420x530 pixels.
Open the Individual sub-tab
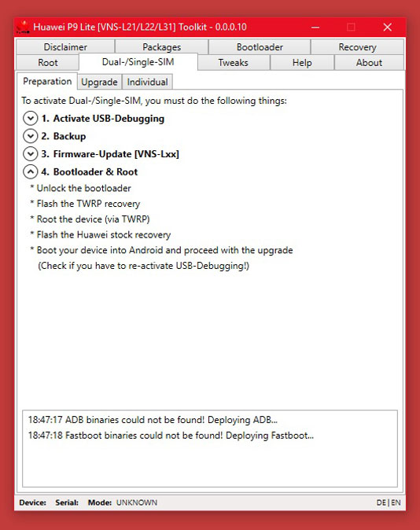point(147,82)
